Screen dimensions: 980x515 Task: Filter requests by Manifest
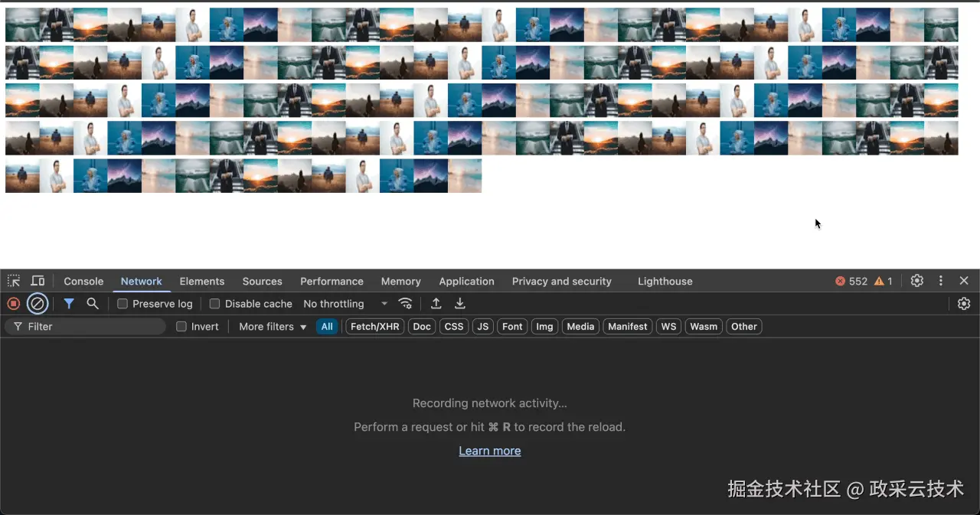(x=628, y=327)
